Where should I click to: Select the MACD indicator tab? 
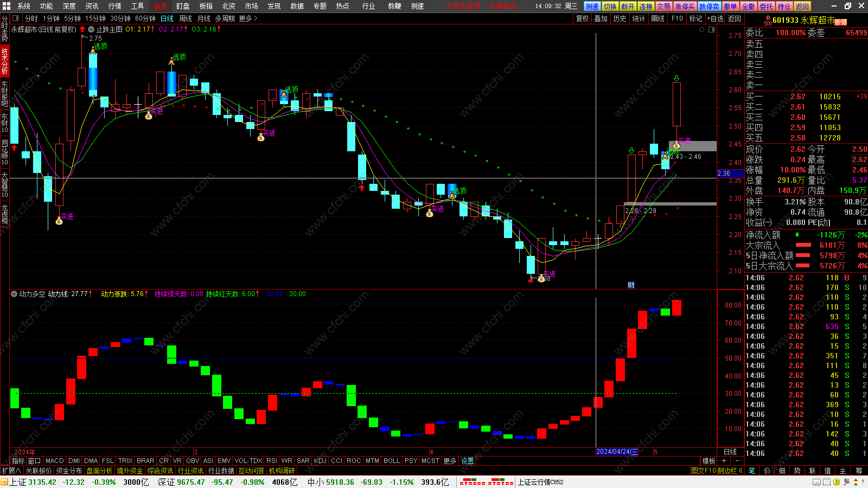pos(55,461)
